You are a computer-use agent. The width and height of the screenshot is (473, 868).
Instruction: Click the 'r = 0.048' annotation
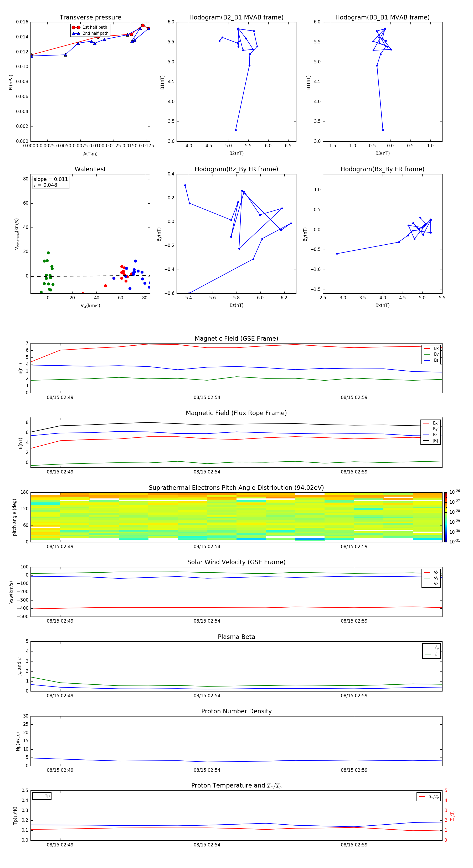point(45,185)
